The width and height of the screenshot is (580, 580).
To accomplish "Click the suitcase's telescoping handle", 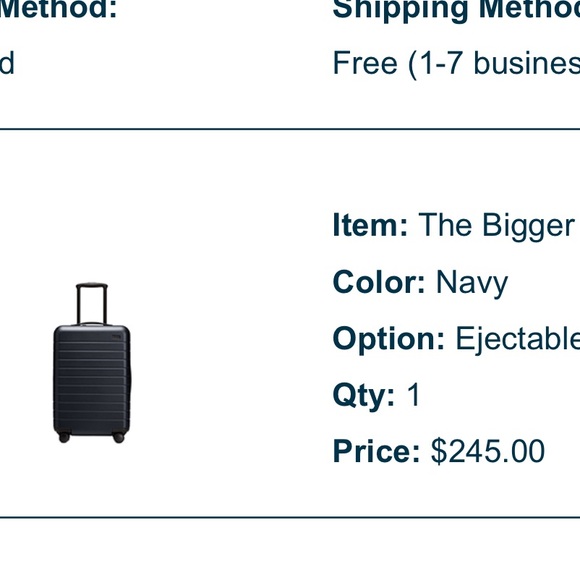I will coord(92,304).
